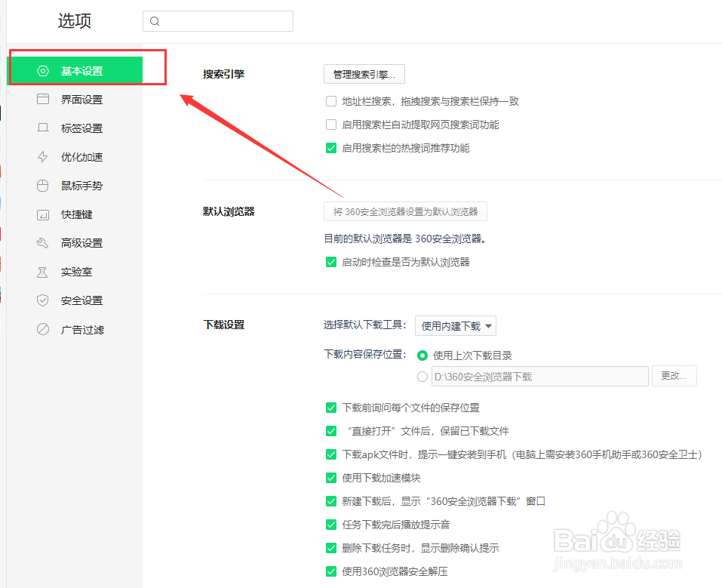722x588 pixels.
Task: Click the 广告过滤 icon in sidebar
Action: (44, 329)
